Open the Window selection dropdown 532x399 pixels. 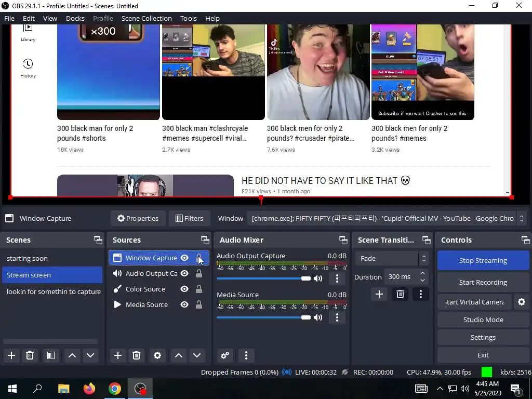click(x=387, y=218)
